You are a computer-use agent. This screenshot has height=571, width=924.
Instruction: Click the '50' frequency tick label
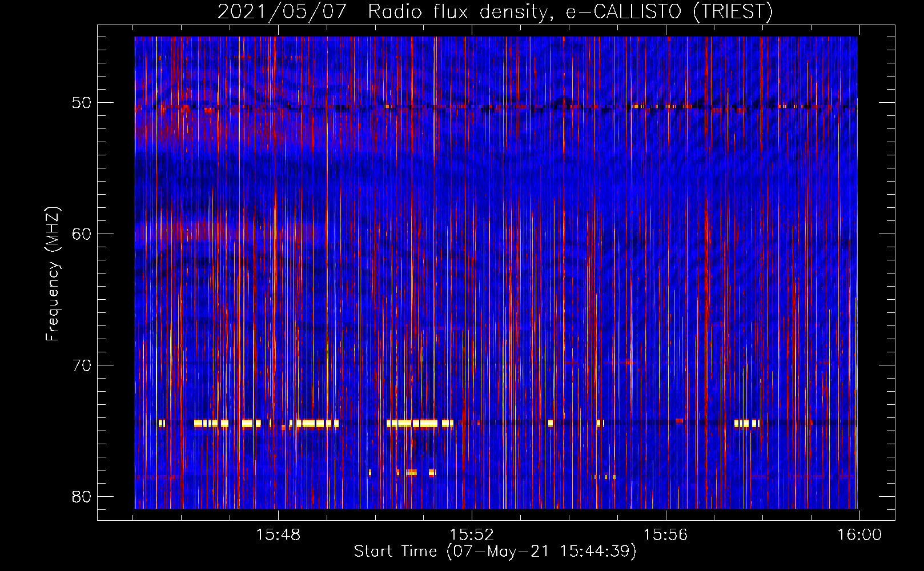coord(82,103)
